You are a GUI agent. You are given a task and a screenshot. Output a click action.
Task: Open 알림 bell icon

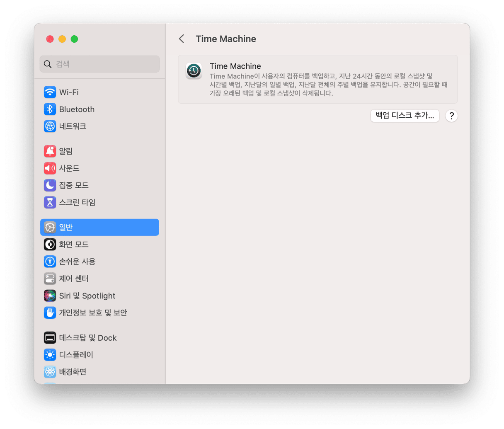pos(50,151)
